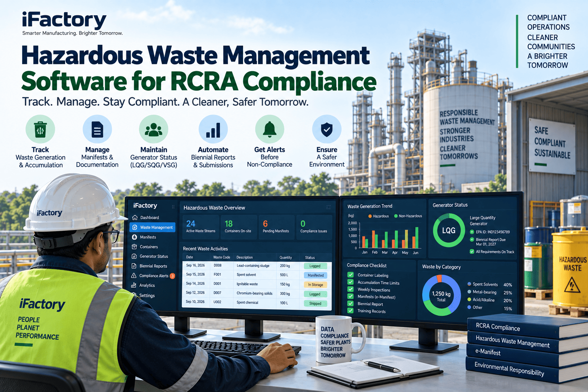Click the Other category legend dot
Image resolution: width=588 pixels, height=392 pixels.
[469, 307]
